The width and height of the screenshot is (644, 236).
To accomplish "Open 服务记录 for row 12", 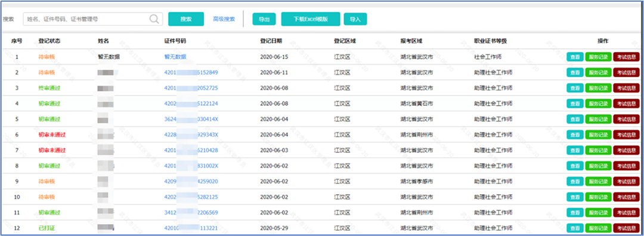I will [599, 228].
